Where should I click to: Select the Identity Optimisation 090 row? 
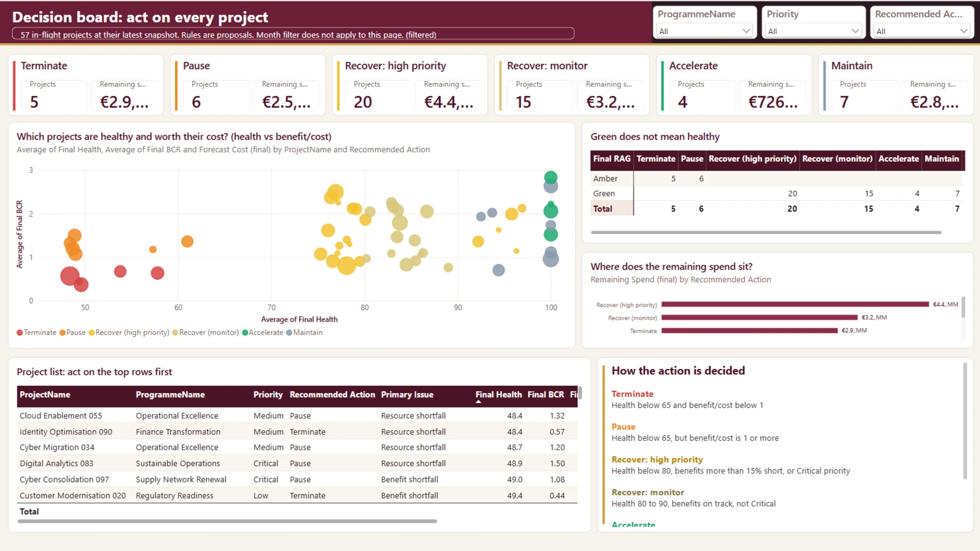click(297, 432)
